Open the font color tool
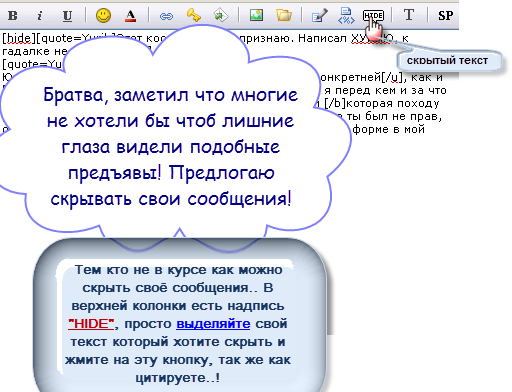512x392 pixels. click(130, 15)
